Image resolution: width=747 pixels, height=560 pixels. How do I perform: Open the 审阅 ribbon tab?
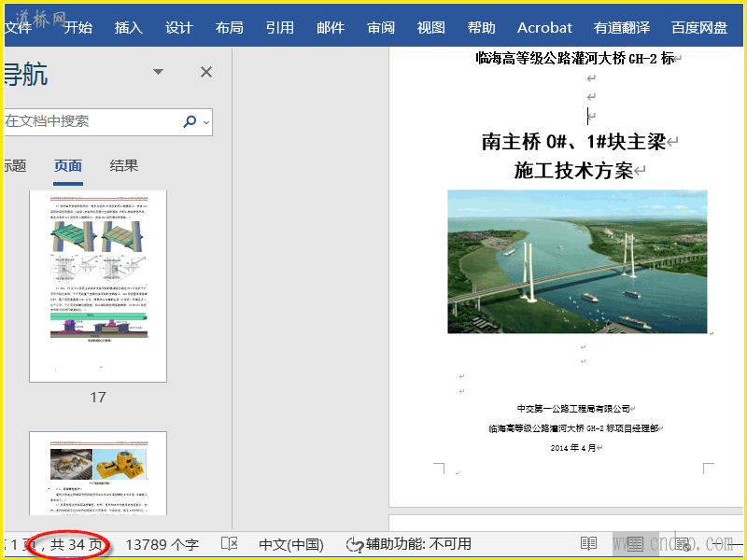click(381, 27)
